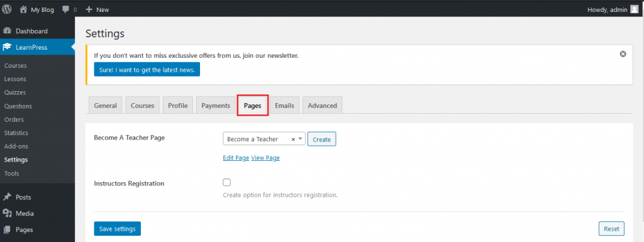This screenshot has height=242, width=644.
Task: Switch to the Emails tab
Action: coord(284,106)
